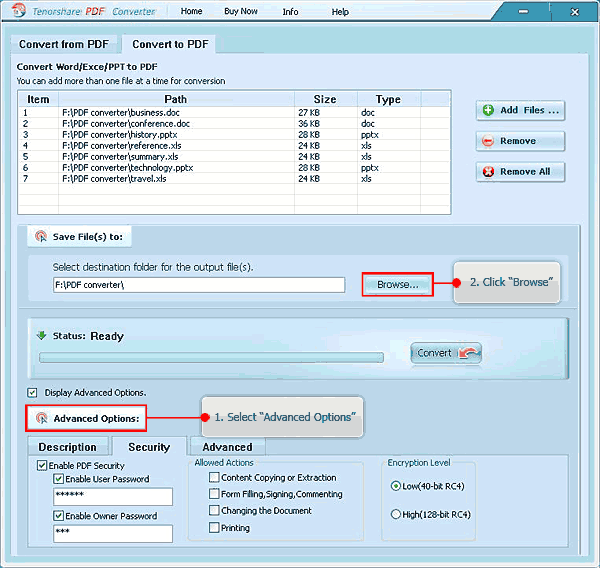
Task: Click the red minus icon on Remove
Action: pyautogui.click(x=488, y=141)
